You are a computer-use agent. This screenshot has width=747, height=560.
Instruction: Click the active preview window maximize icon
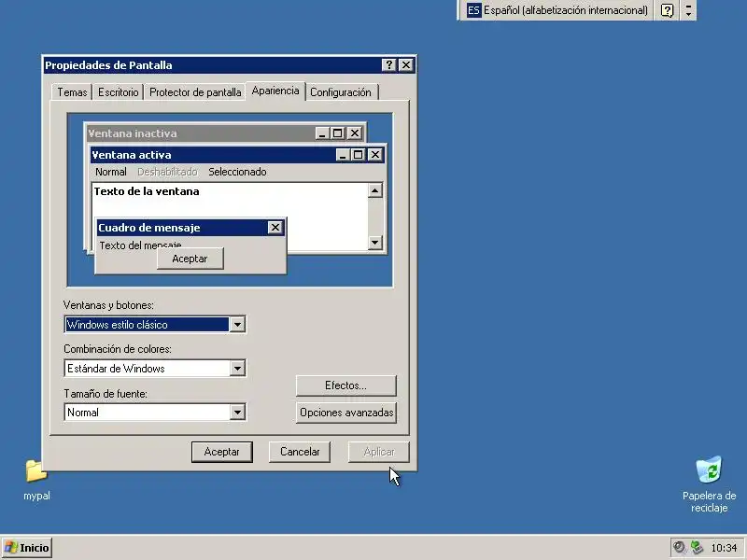point(359,155)
